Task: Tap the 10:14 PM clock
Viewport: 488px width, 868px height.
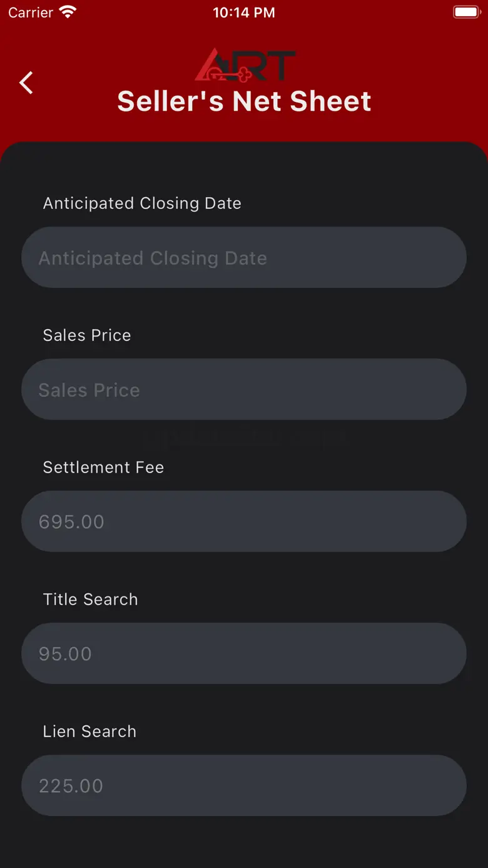Action: pos(243,13)
